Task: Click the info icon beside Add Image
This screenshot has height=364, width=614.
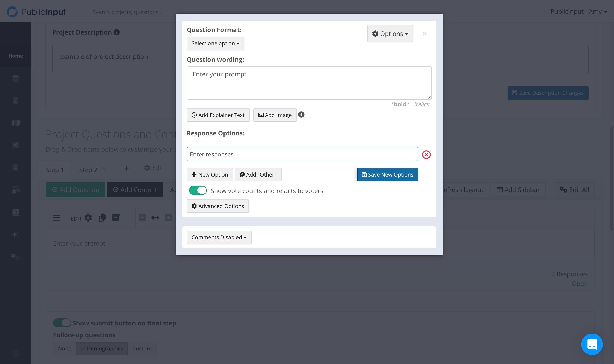Action: coord(301,115)
